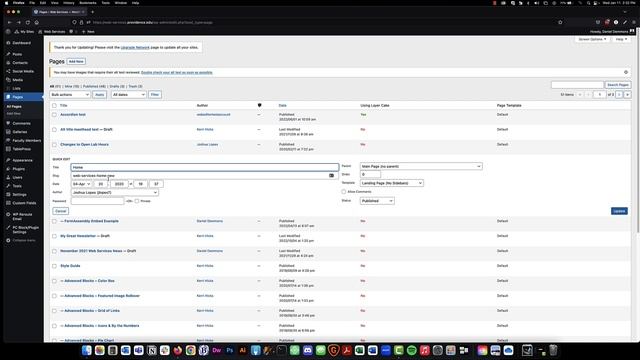Open the My Sites admin bar menu
Screen dimensions: 640x360
(24, 31)
